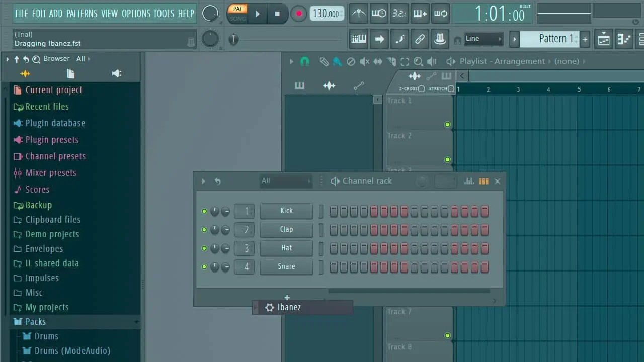Image resolution: width=644 pixels, height=362 pixels.
Task: Open the Piano roll view icon
Action: 624,39
